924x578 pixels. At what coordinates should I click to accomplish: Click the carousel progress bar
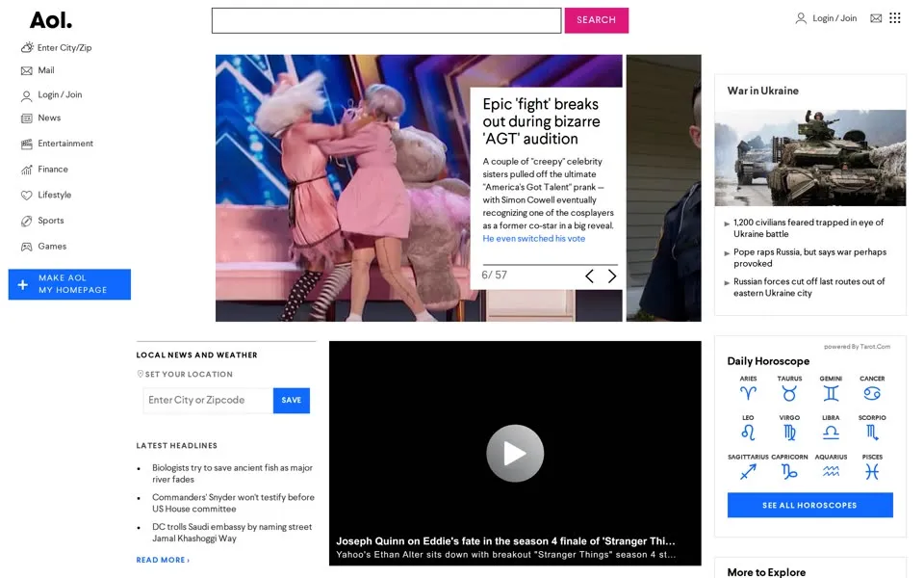pyautogui.click(x=550, y=264)
